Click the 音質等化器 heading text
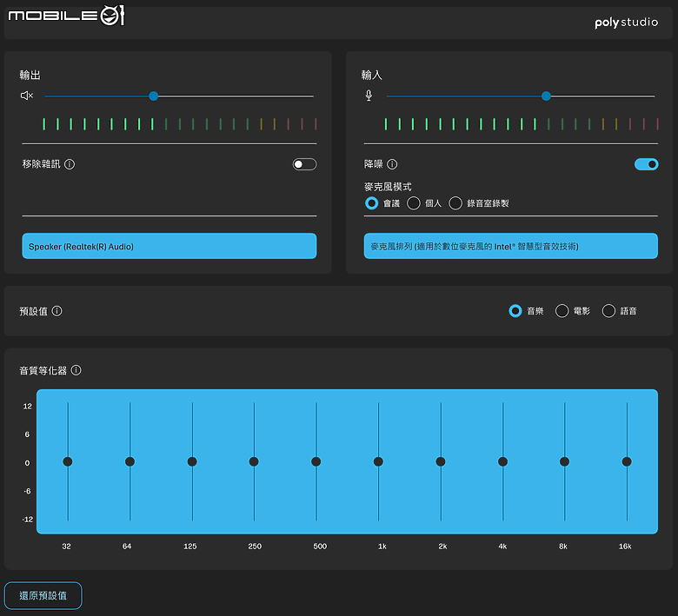The height and width of the screenshot is (616, 678). click(x=43, y=370)
